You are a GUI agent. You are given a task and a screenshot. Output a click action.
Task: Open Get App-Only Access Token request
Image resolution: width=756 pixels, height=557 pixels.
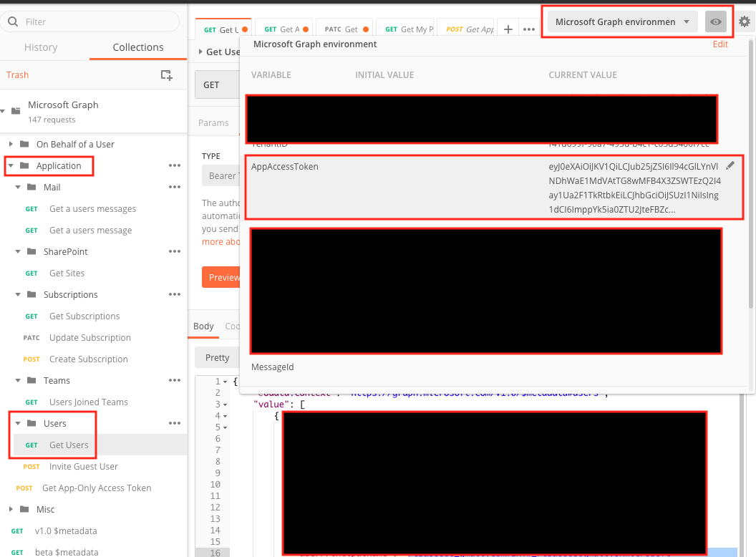(x=97, y=488)
